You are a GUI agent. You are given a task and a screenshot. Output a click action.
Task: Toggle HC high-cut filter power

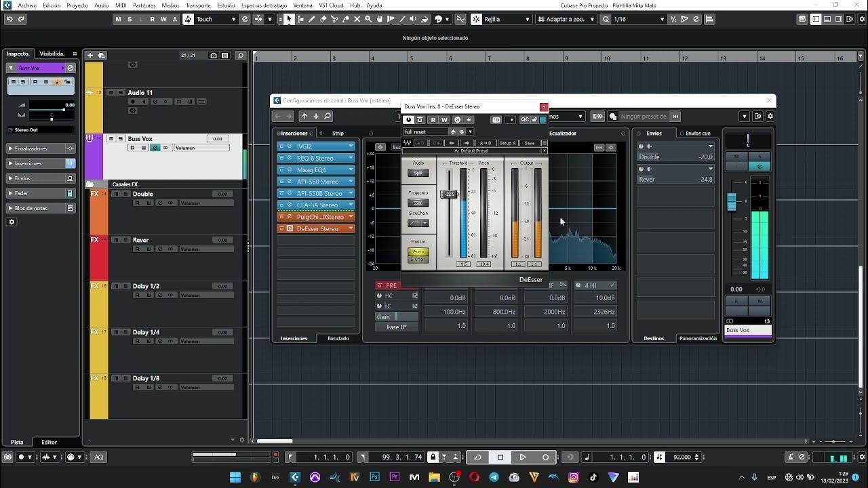click(380, 296)
